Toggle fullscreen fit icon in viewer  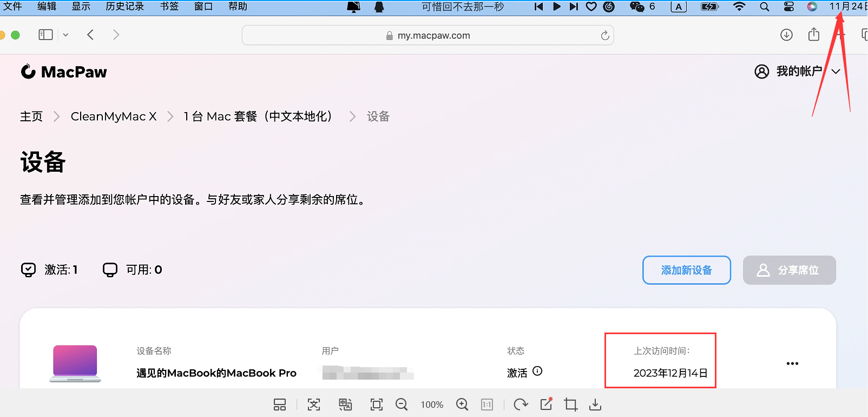[377, 405]
